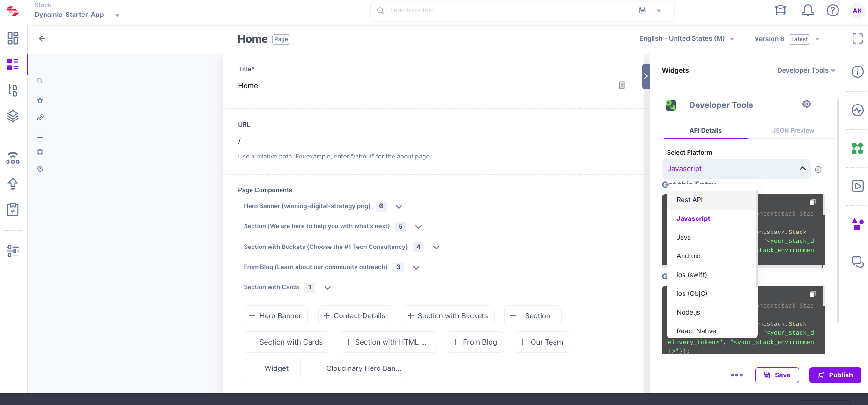Expand the Hero Banner component
The width and height of the screenshot is (868, 405).
click(399, 206)
